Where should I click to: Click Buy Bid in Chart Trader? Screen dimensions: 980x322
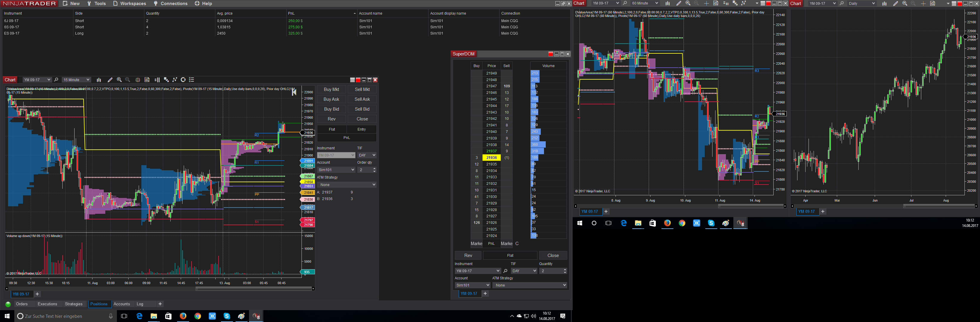tap(331, 109)
